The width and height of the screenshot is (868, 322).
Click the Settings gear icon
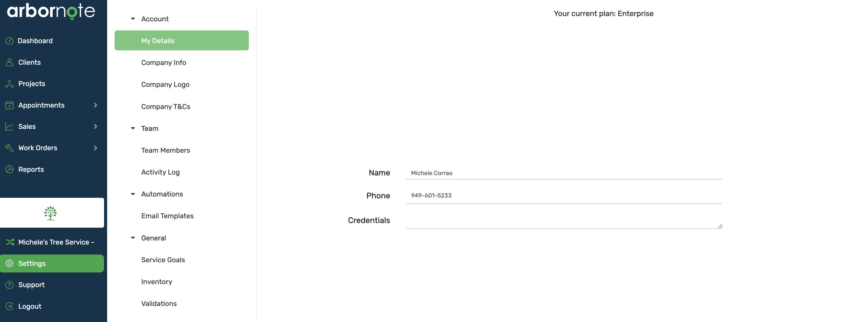tap(9, 263)
